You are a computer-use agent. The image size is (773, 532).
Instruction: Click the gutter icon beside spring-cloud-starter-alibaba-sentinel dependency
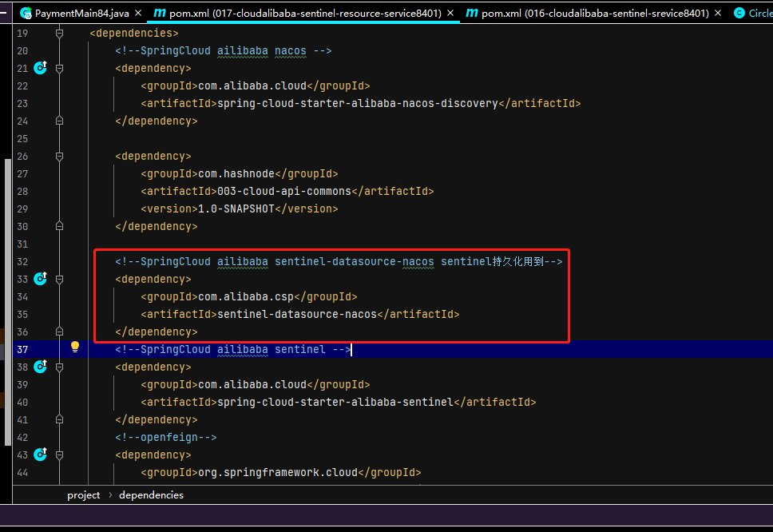click(x=40, y=367)
